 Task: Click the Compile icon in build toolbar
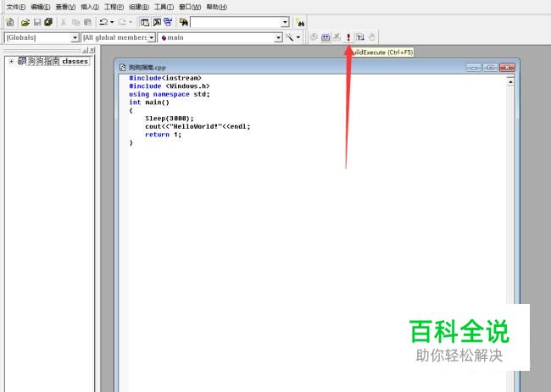point(314,37)
